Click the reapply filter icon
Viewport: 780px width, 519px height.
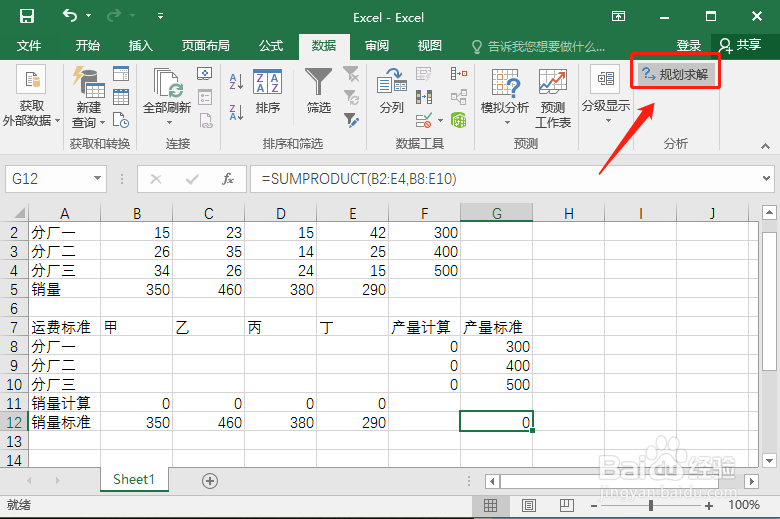point(351,97)
